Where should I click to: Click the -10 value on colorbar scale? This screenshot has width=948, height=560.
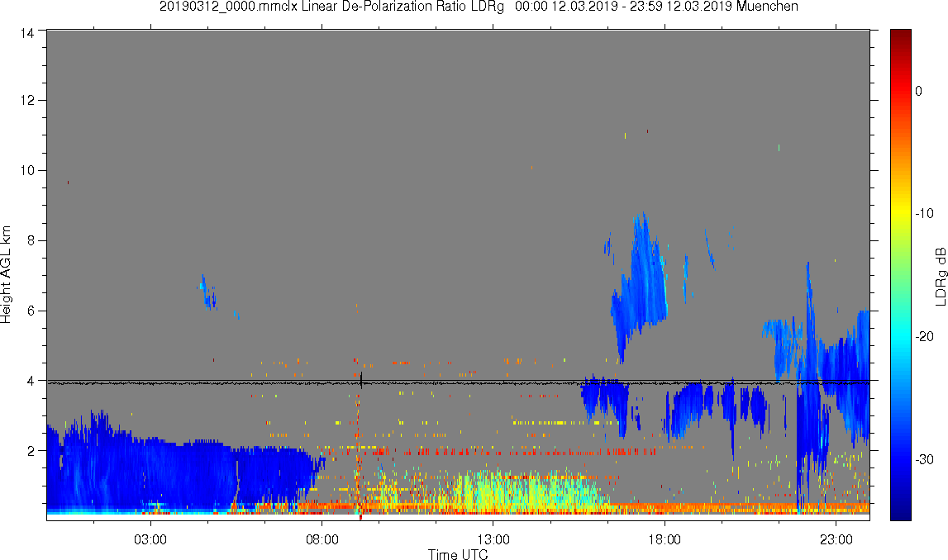924,213
